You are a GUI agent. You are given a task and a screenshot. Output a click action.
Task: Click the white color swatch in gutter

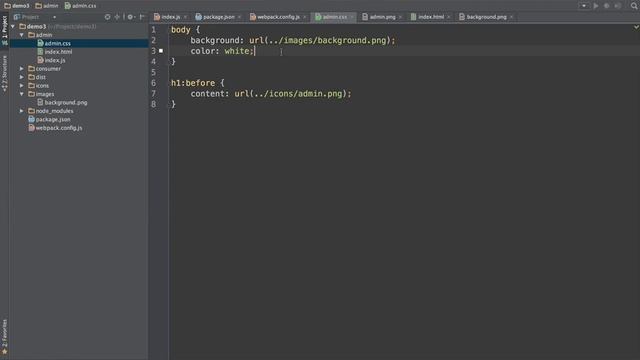point(161,51)
